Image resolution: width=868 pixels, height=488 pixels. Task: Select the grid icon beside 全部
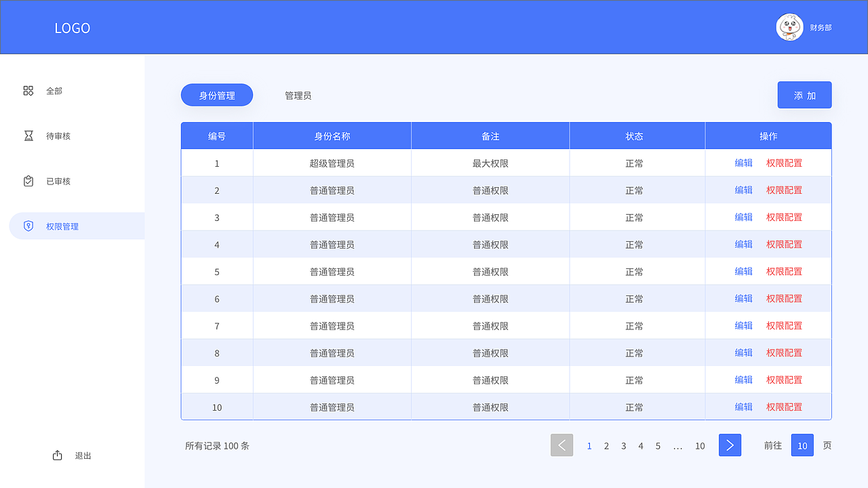point(28,90)
